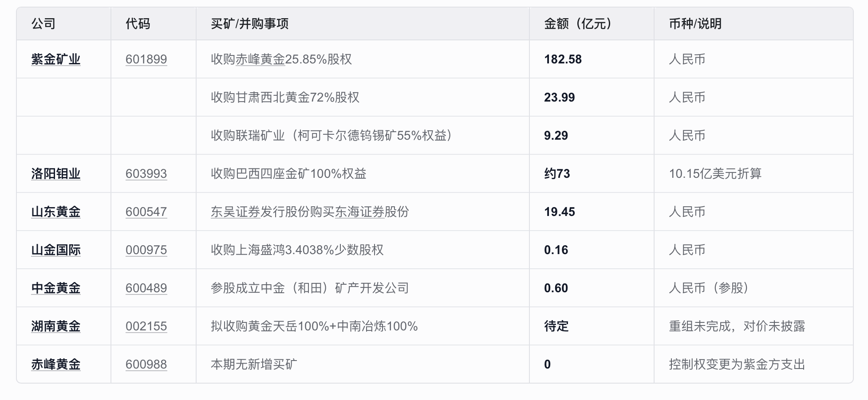Click 控制权变更为紫金方支出 note
The height and width of the screenshot is (400, 868).
coord(737,365)
